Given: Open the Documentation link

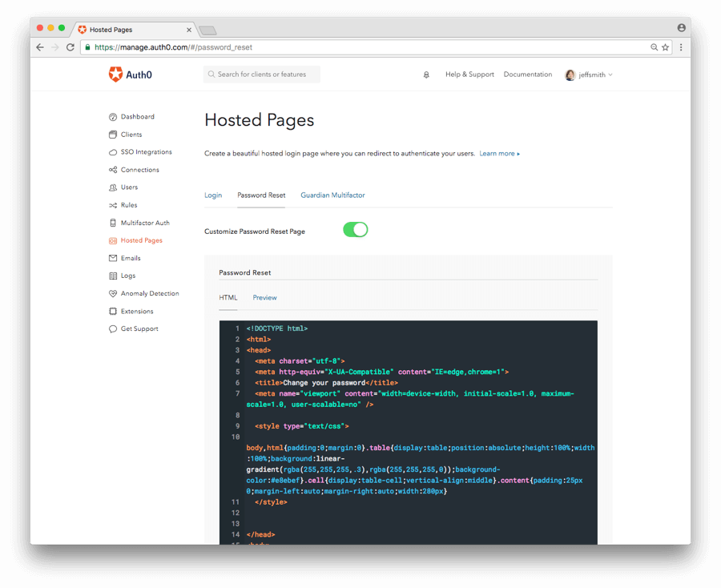Looking at the screenshot, I should coord(527,75).
